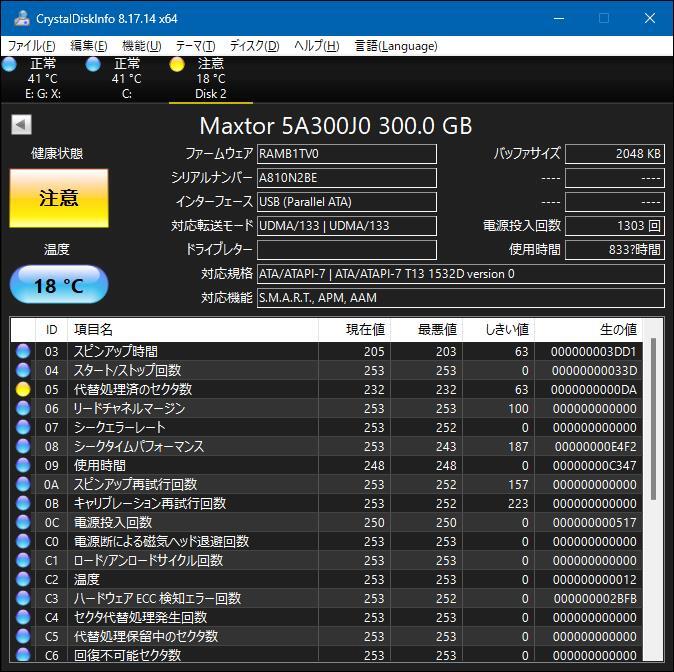
Task: Click the yellow 注意 health status button
Action: (59, 198)
